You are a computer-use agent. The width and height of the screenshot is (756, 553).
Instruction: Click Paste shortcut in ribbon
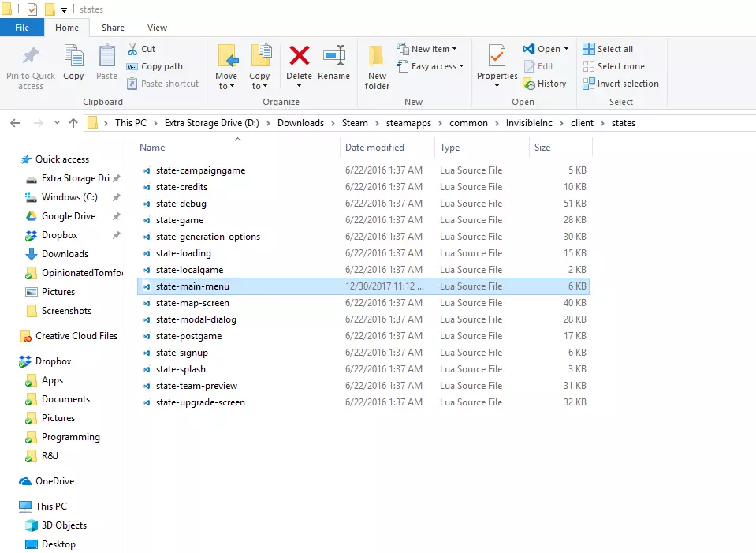162,84
